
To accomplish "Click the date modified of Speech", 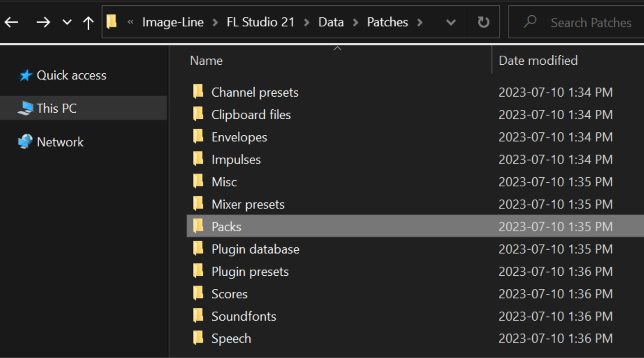I will (556, 339).
